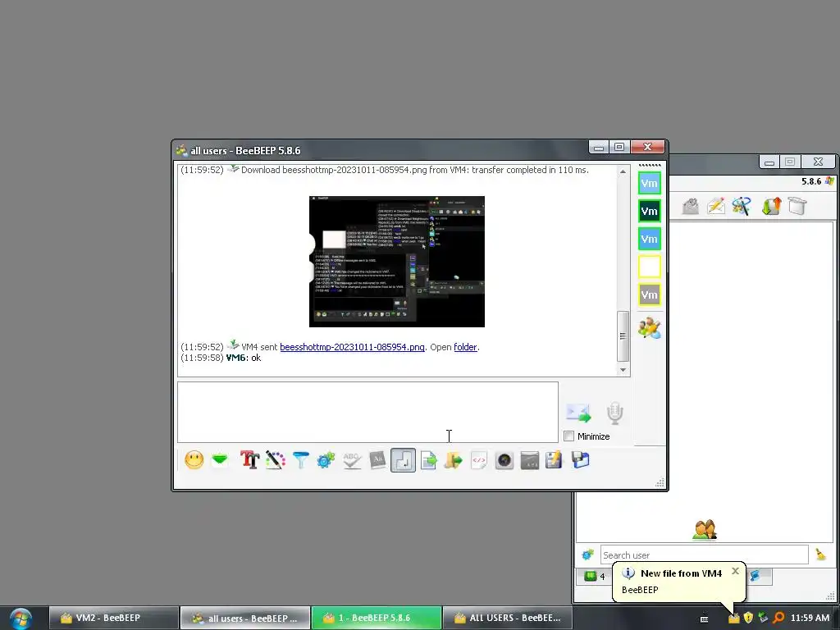The width and height of the screenshot is (840, 630).
Task: Select the third blue Vm user avatar
Action: [650, 239]
